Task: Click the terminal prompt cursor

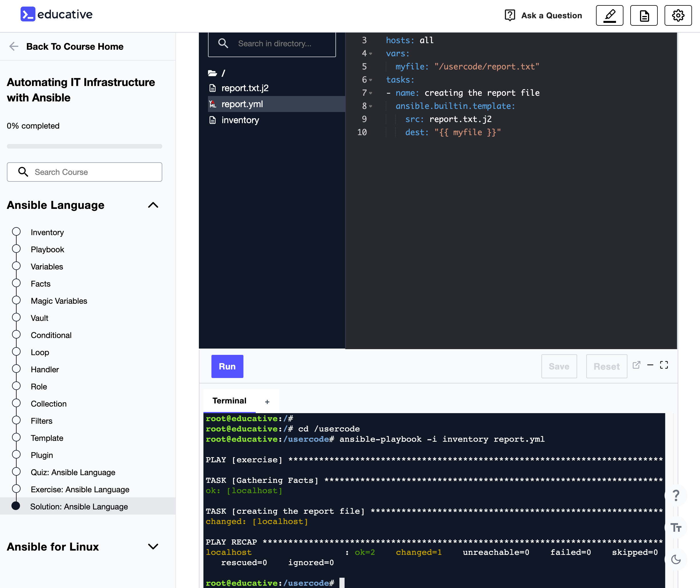Action: [342, 583]
